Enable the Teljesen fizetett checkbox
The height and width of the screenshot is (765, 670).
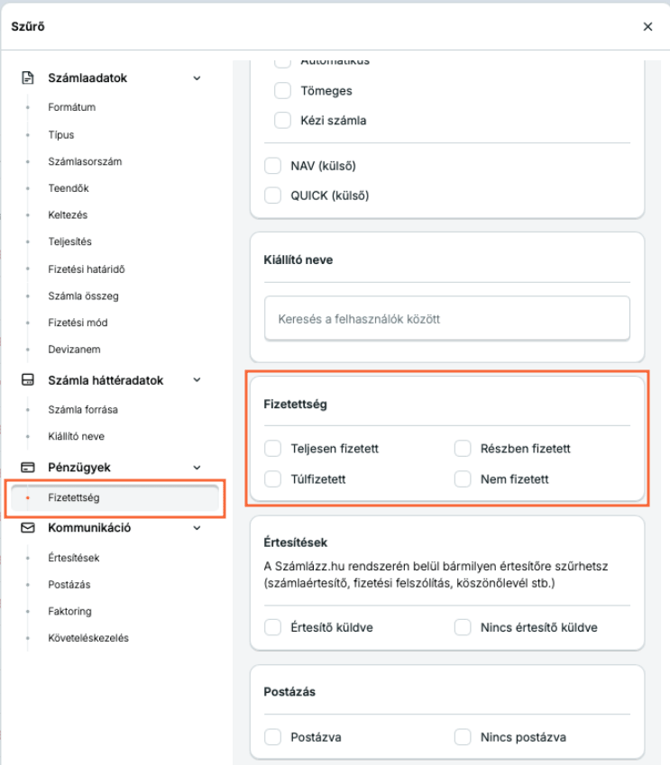click(x=273, y=448)
